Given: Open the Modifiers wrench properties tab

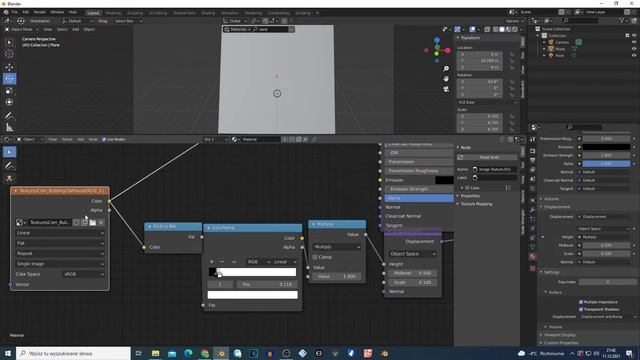Looking at the screenshot, I should coord(533,209).
